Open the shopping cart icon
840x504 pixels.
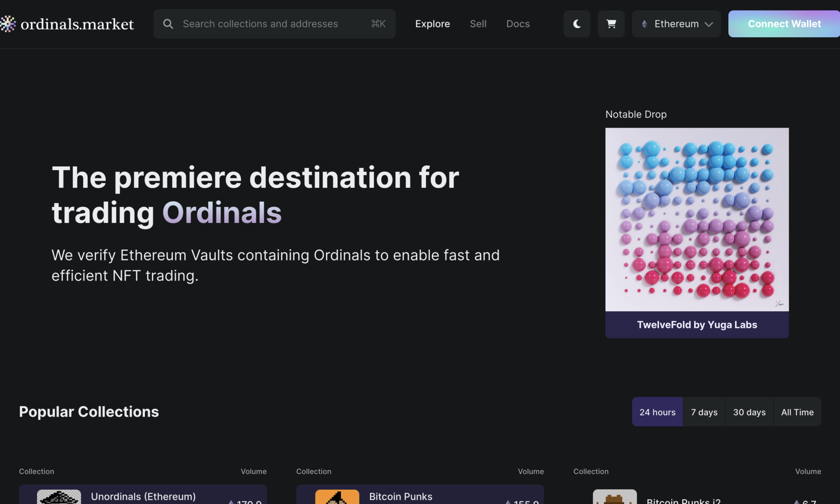[x=611, y=24]
